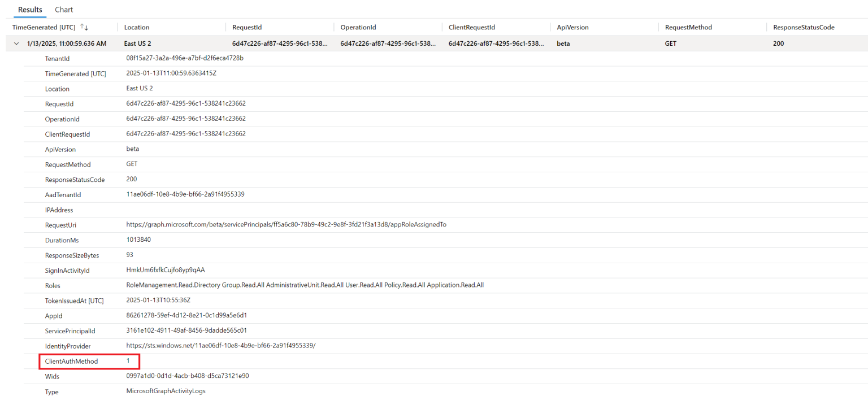Click the ResponseStatusCode column header
This screenshot has width=868, height=396.
pos(804,27)
